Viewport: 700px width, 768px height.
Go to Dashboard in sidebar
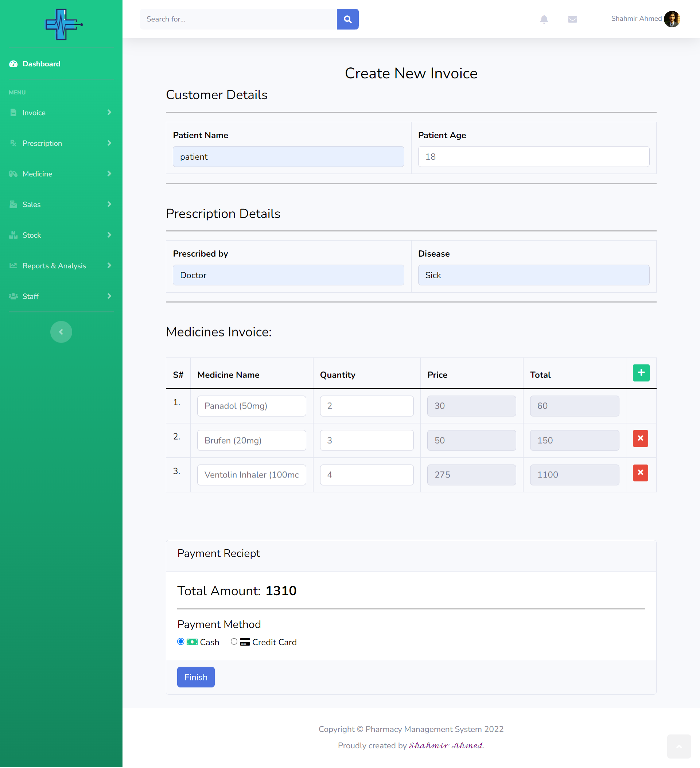click(41, 64)
